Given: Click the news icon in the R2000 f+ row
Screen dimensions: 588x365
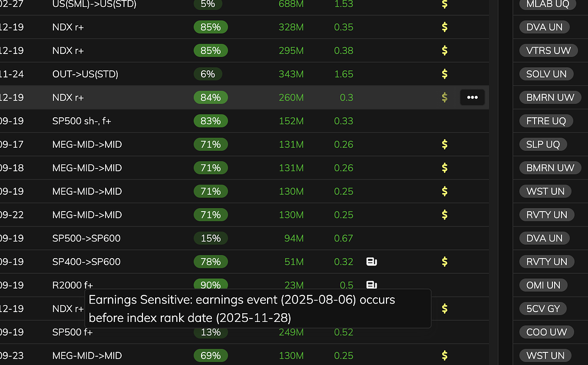Looking at the screenshot, I should [372, 285].
